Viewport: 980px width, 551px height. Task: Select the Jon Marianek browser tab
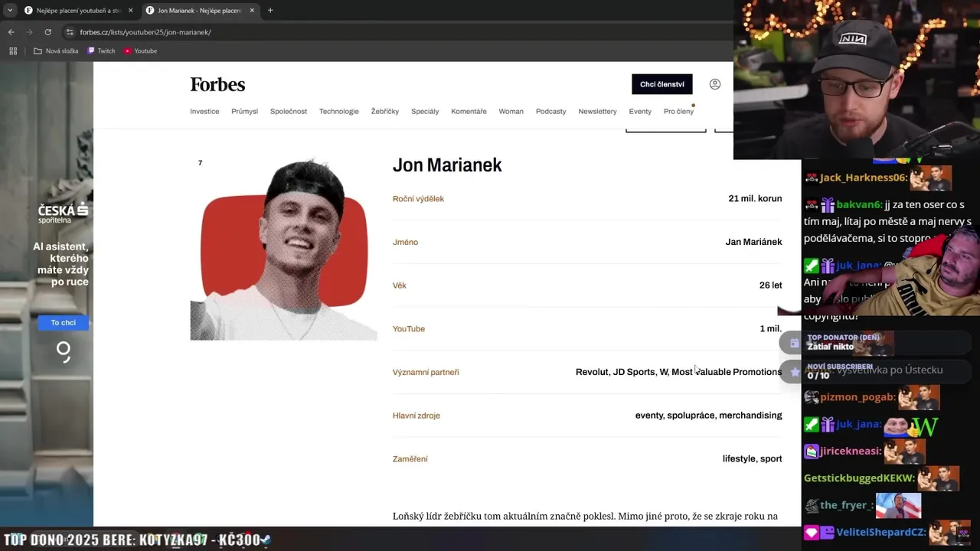[200, 11]
